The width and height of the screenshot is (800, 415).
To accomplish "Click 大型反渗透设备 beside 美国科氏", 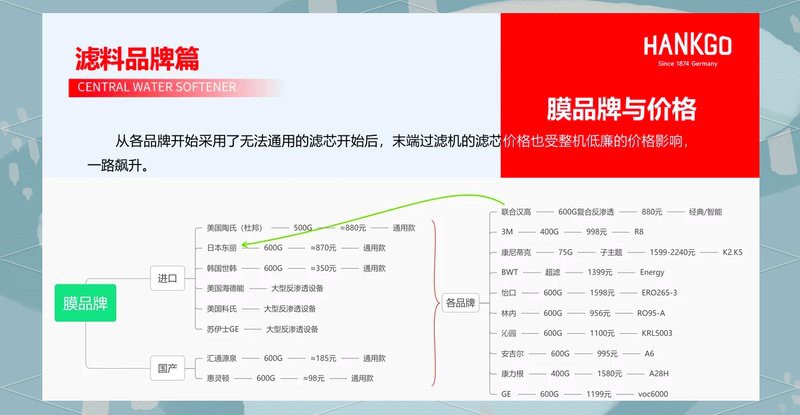I will 290,308.
